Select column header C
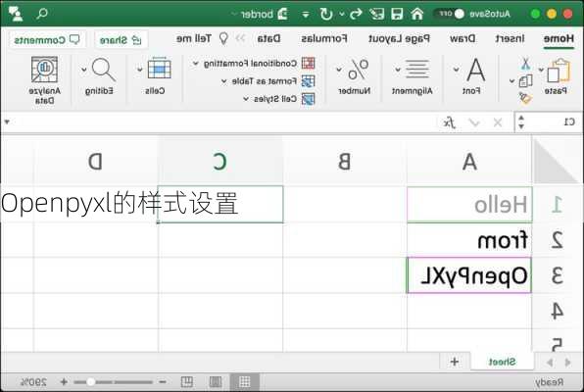The width and height of the screenshot is (584, 392). point(220,162)
